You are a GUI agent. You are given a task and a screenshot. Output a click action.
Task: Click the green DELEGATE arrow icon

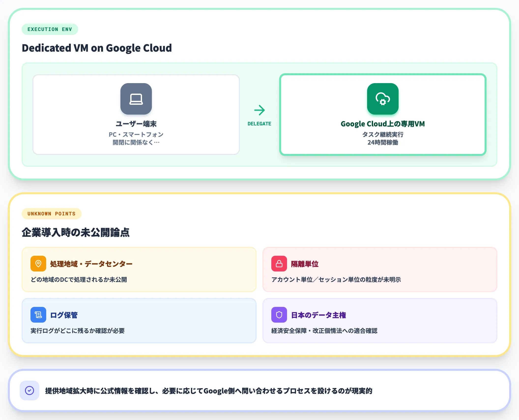[259, 110]
